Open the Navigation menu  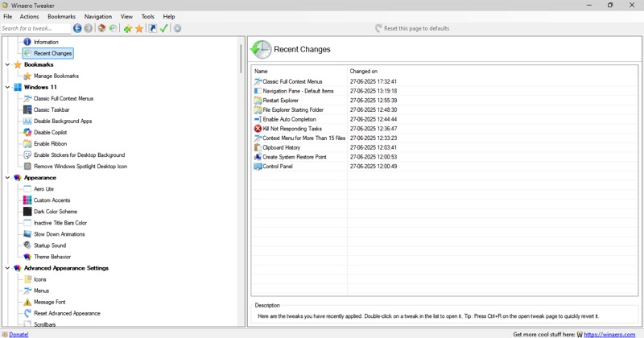click(x=98, y=16)
